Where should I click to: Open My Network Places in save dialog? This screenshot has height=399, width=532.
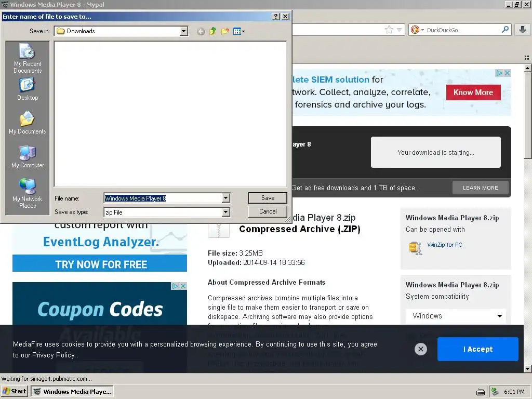[28, 193]
